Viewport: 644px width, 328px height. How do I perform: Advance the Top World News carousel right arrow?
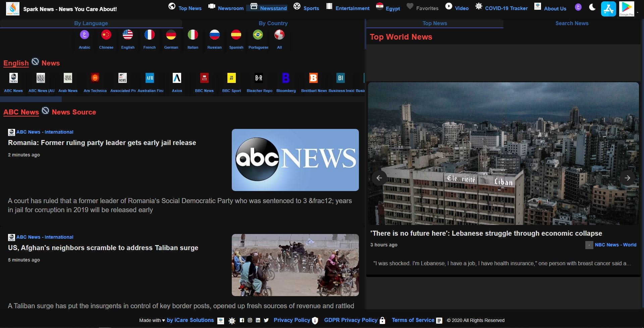[627, 178]
